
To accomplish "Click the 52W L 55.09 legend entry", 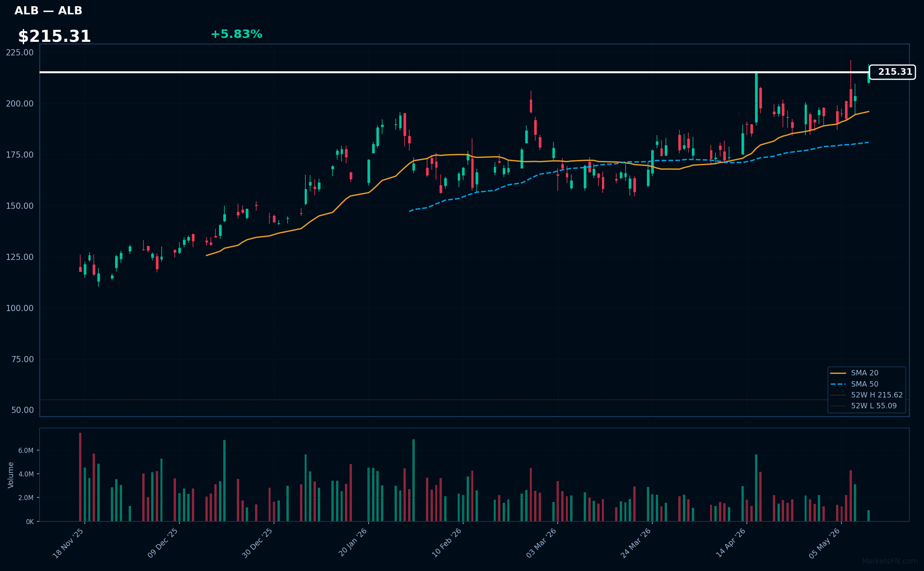I will (864, 406).
